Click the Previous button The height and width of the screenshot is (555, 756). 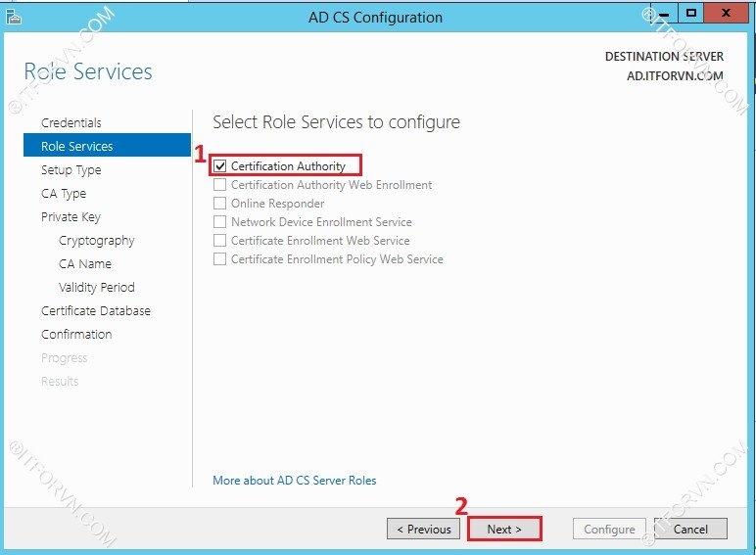(x=424, y=529)
